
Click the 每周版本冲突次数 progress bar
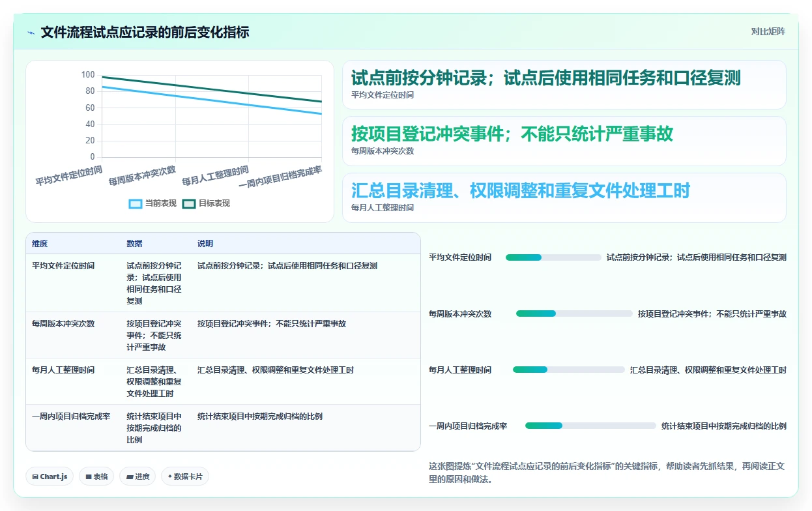point(574,314)
